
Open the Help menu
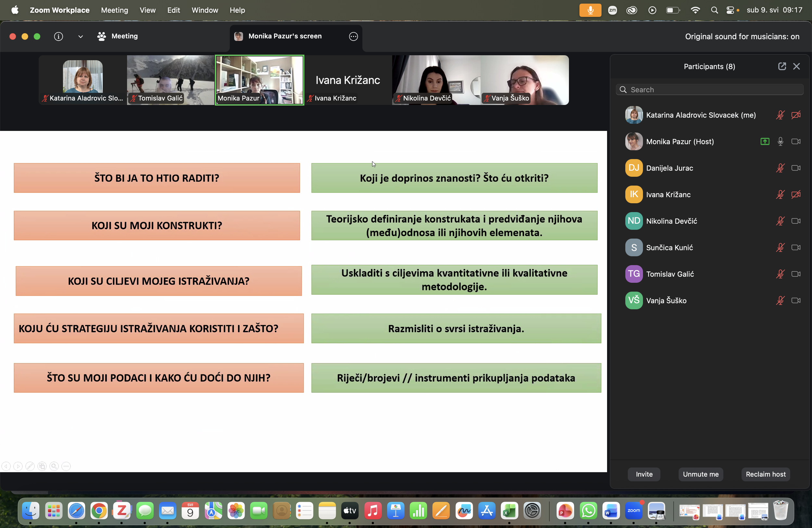pos(237,10)
